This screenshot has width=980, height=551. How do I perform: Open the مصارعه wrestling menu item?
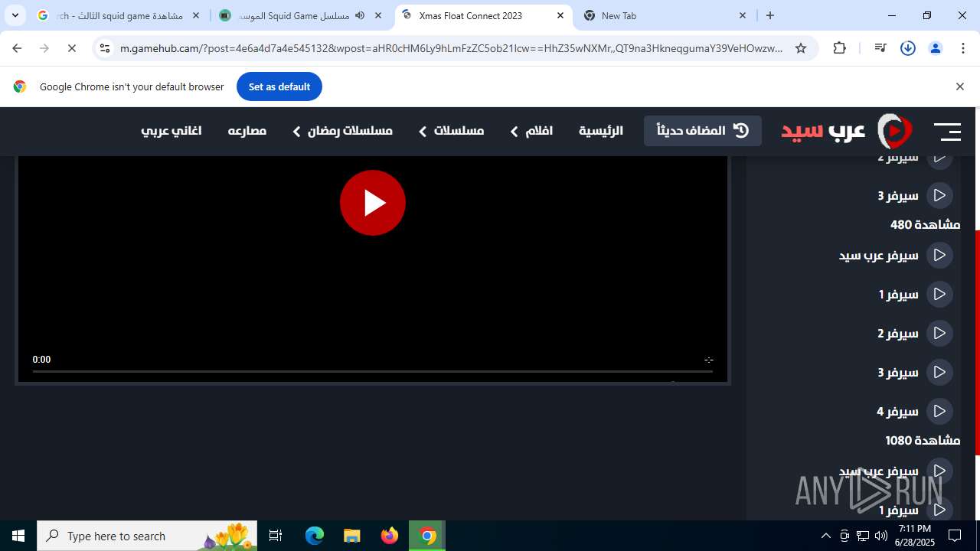click(247, 131)
